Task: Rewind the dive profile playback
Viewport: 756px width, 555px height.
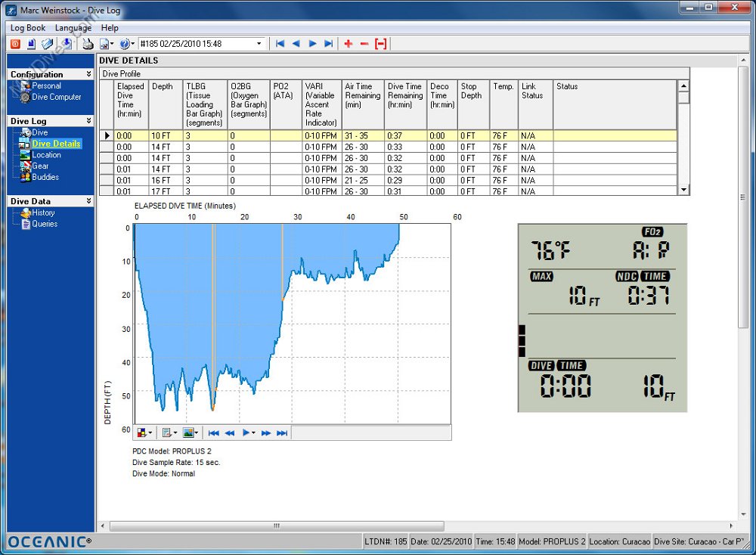Action: (x=230, y=433)
